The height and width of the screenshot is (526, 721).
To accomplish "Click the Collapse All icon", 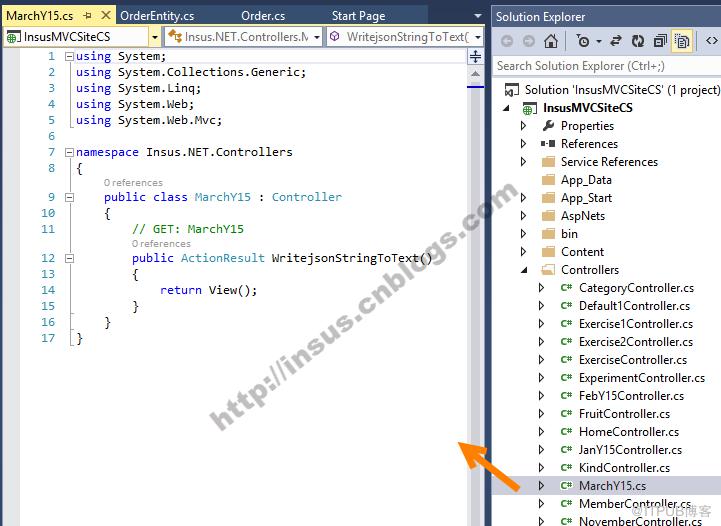I will 660,41.
